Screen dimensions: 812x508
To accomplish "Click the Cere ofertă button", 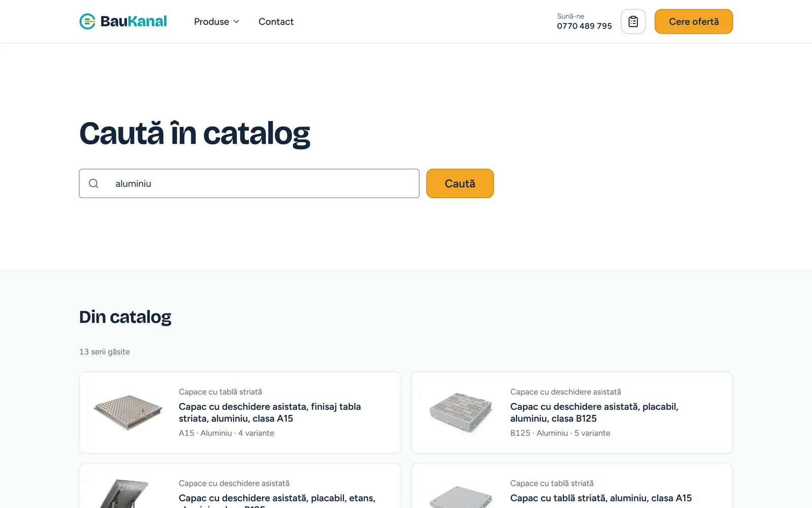I will pos(694,21).
